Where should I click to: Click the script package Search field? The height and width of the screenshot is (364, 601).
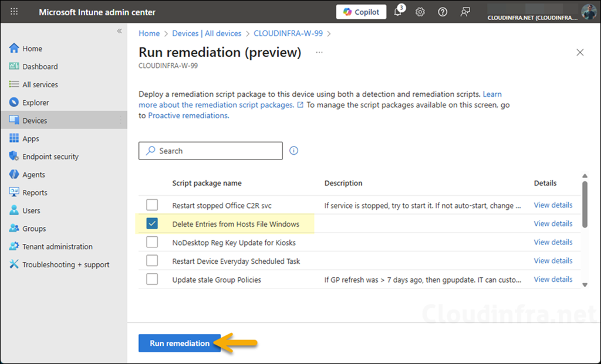(x=211, y=151)
